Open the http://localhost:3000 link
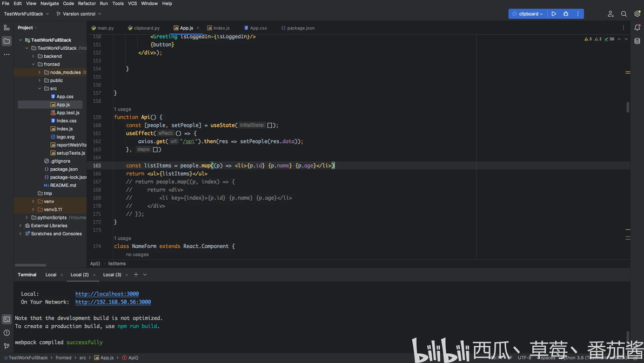This screenshot has height=363, width=644. tap(107, 294)
